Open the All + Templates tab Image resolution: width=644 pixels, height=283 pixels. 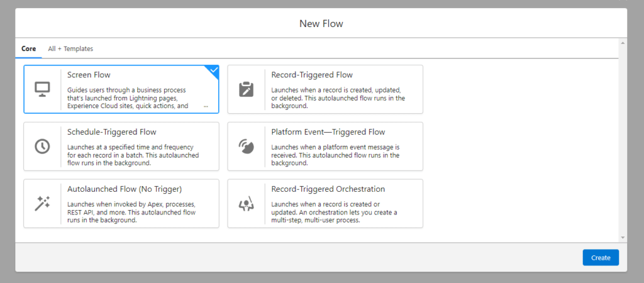pos(70,48)
